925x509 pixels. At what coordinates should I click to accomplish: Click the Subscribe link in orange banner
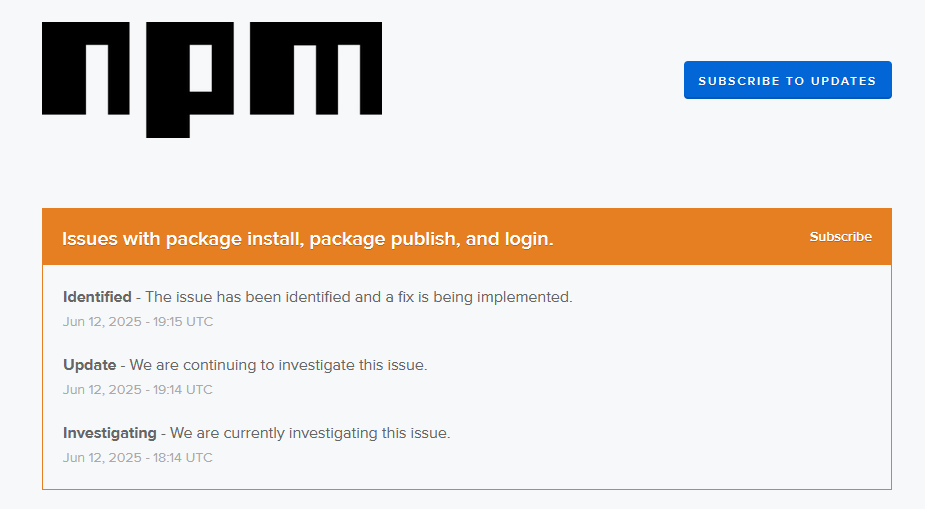pos(840,237)
